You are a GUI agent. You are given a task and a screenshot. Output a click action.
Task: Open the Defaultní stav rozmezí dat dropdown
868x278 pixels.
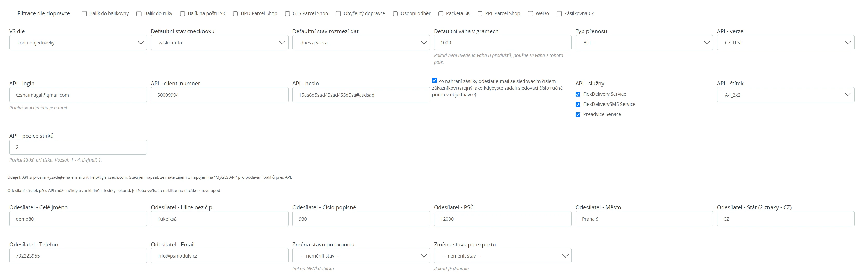(x=361, y=43)
